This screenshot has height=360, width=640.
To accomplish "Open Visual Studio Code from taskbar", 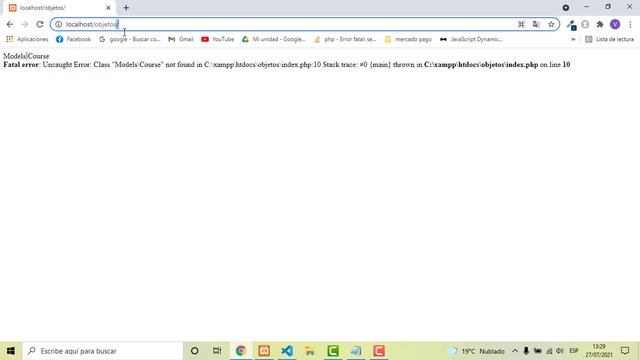I will pyautogui.click(x=287, y=351).
